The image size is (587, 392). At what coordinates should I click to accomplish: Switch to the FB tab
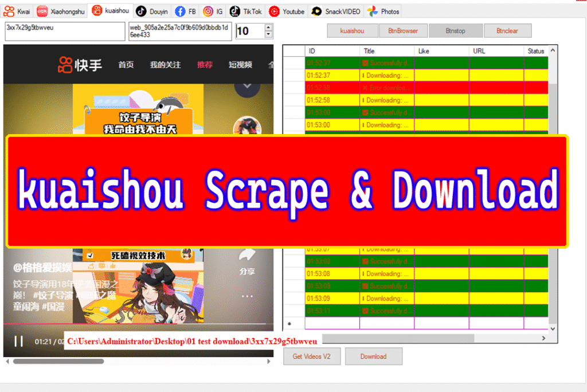pos(186,11)
